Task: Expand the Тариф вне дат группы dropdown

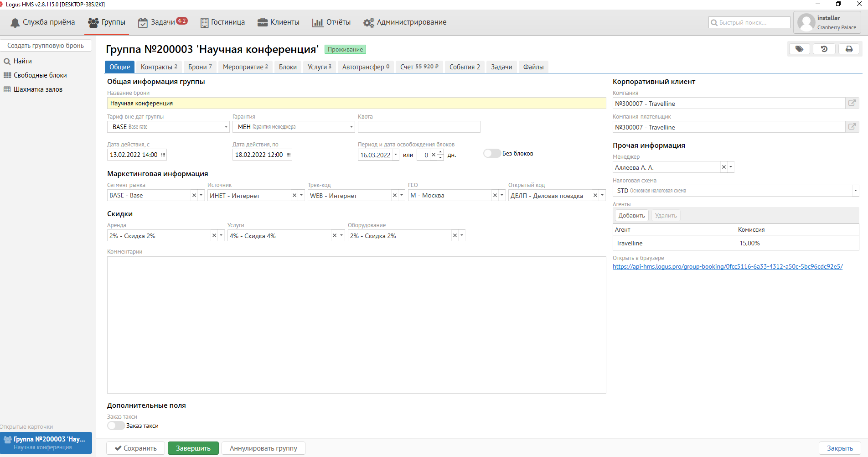Action: (226, 127)
